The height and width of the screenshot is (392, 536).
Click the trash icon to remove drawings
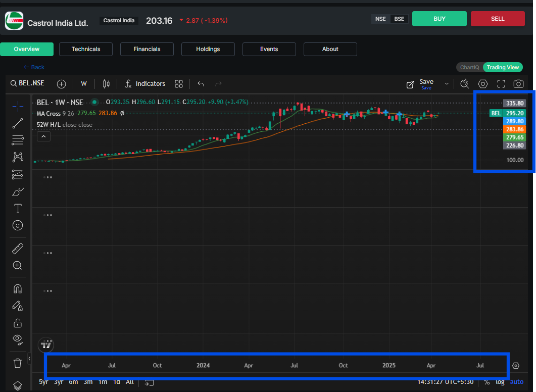point(18,363)
